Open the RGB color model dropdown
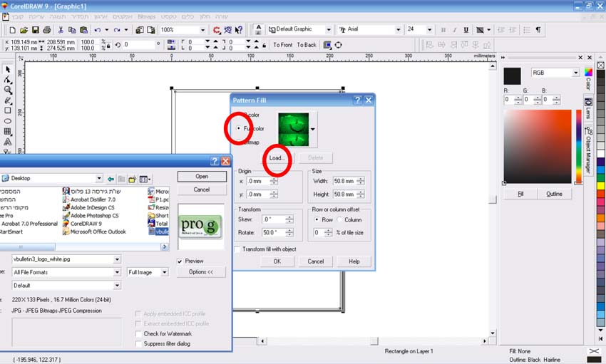 tap(576, 73)
